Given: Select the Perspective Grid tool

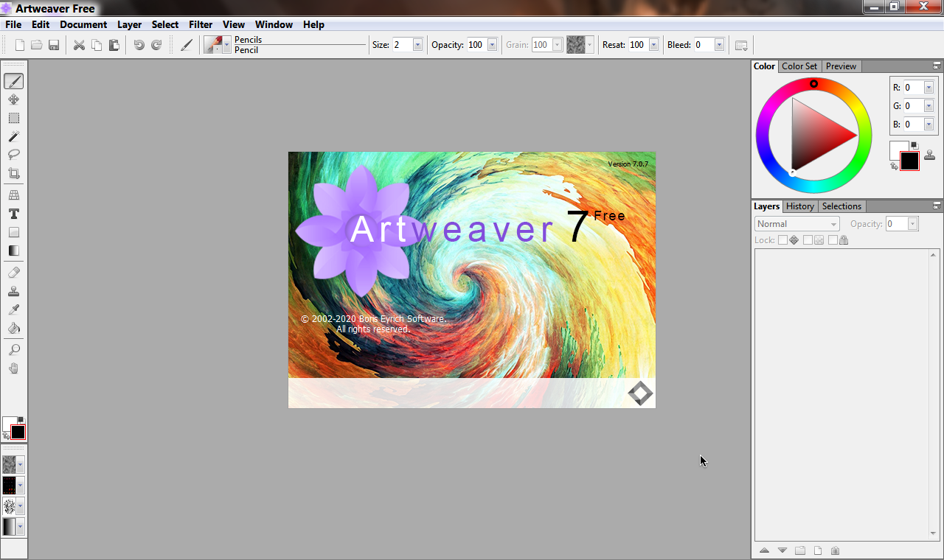Looking at the screenshot, I should tap(13, 195).
